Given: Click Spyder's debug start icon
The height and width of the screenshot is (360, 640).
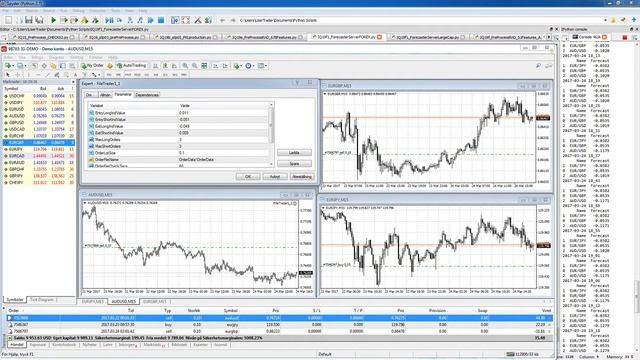Looking at the screenshot, I should coord(109,20).
